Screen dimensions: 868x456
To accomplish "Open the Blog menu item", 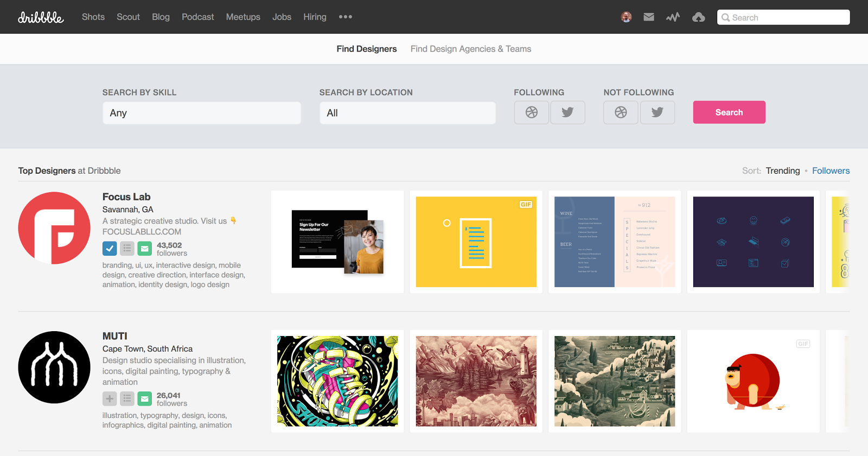I will click(x=161, y=17).
